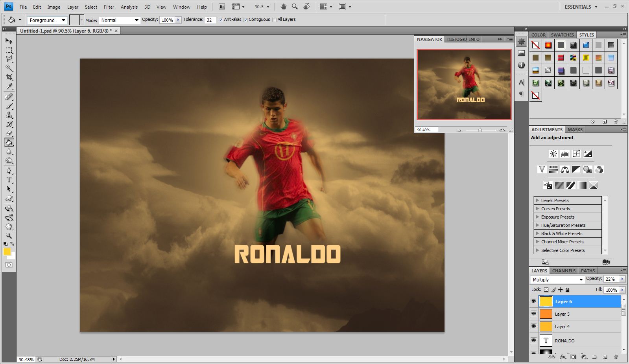Select the Eyedropper tool

[9, 86]
